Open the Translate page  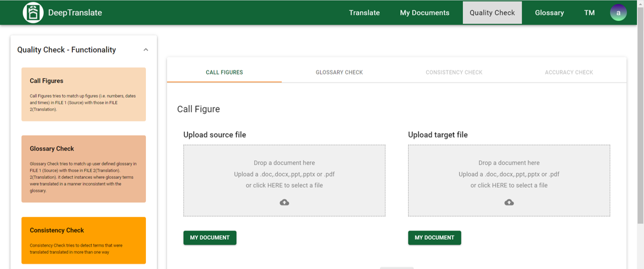(364, 13)
